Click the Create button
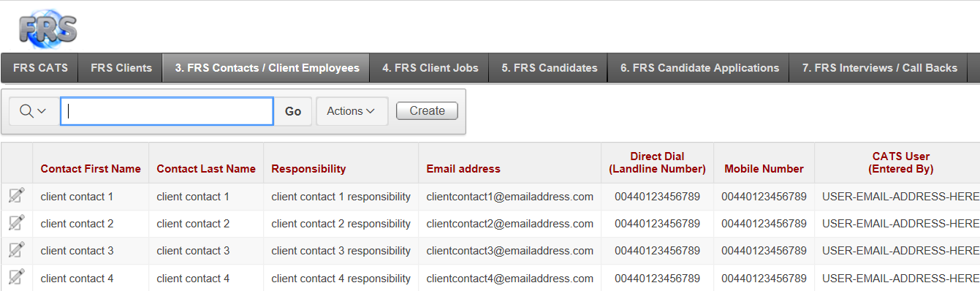The height and width of the screenshot is (291, 980). (427, 110)
